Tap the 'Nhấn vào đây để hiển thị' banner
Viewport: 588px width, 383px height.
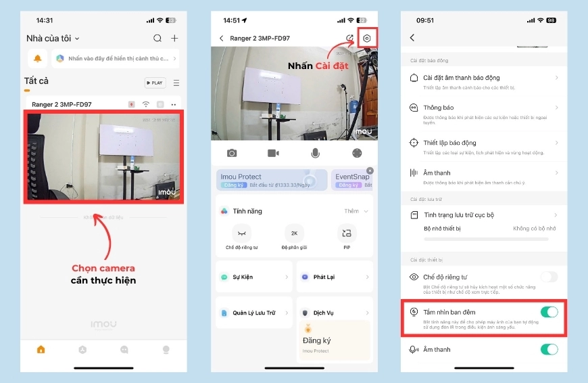pyautogui.click(x=116, y=58)
